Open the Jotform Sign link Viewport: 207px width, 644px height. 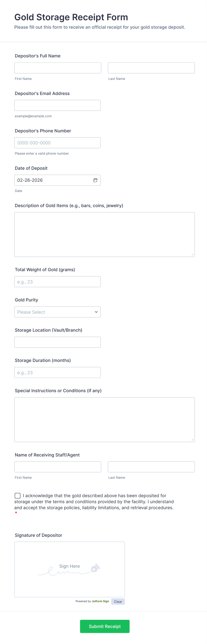coord(100,601)
